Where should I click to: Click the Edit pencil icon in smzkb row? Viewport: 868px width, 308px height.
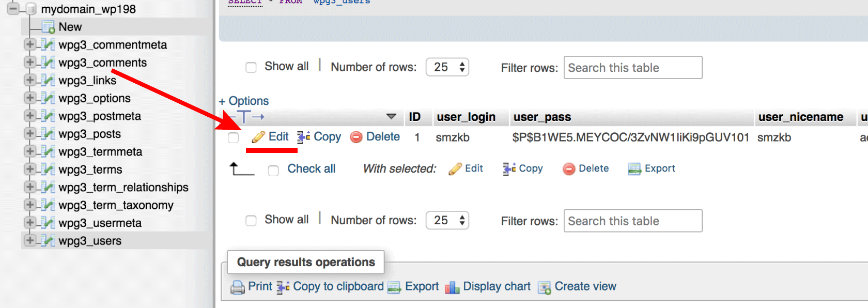258,137
